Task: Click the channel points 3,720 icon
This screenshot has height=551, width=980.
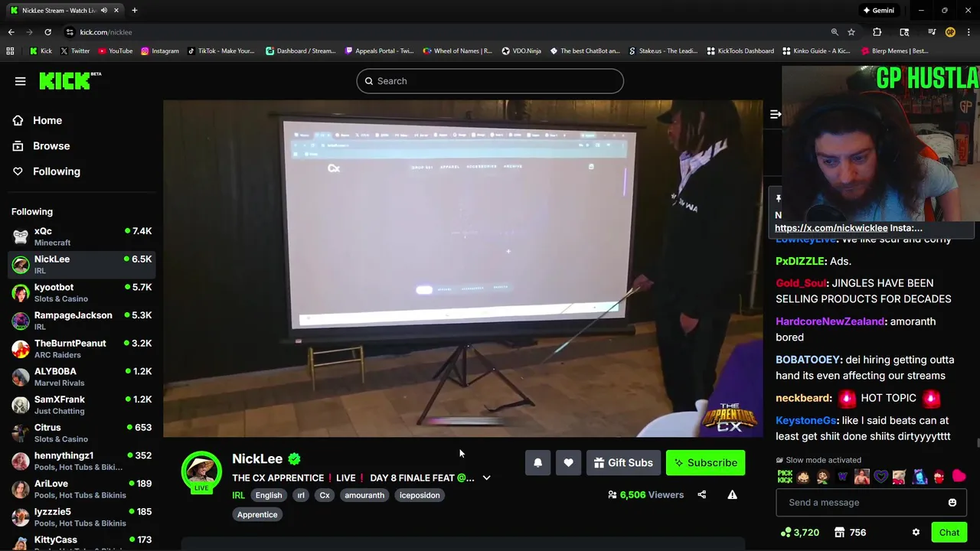Action: pos(799,533)
